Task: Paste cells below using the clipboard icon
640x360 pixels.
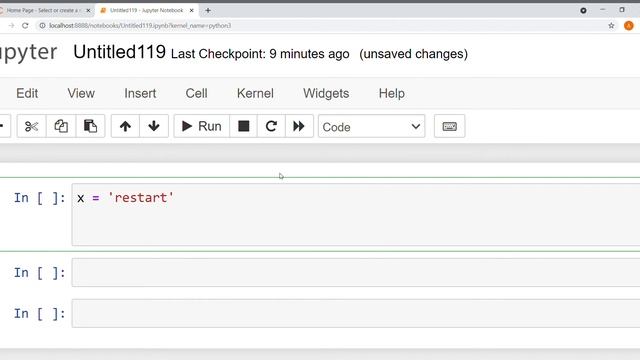Action: tap(90, 126)
